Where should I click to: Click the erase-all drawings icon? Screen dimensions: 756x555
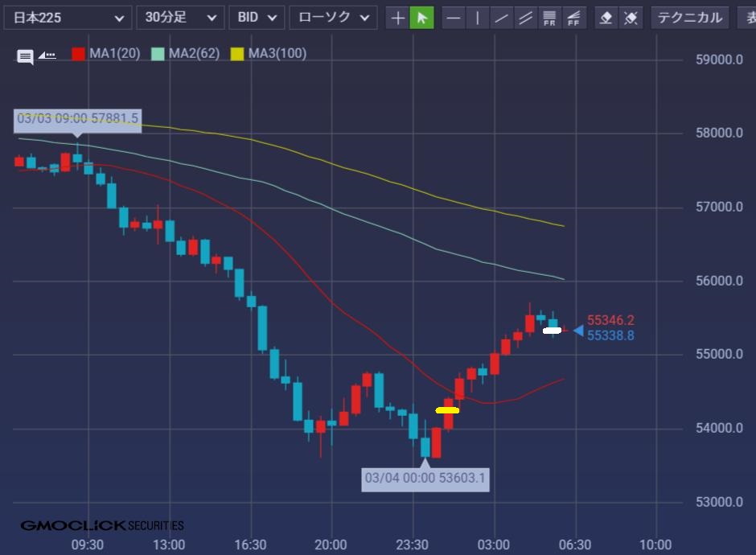[x=631, y=18]
